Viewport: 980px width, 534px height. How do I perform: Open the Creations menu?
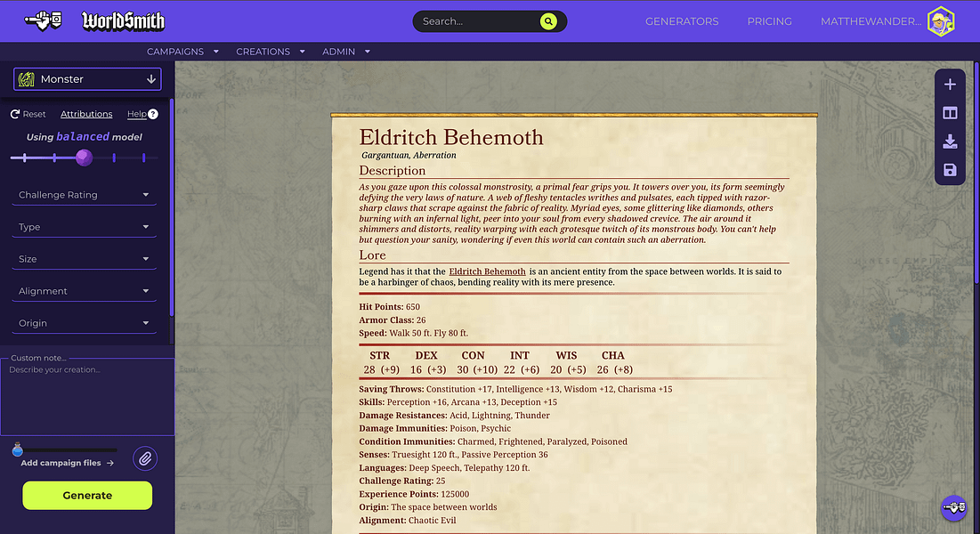(x=270, y=52)
